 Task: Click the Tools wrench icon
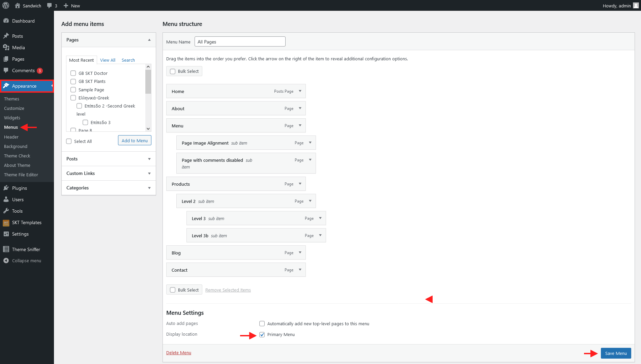(x=6, y=211)
